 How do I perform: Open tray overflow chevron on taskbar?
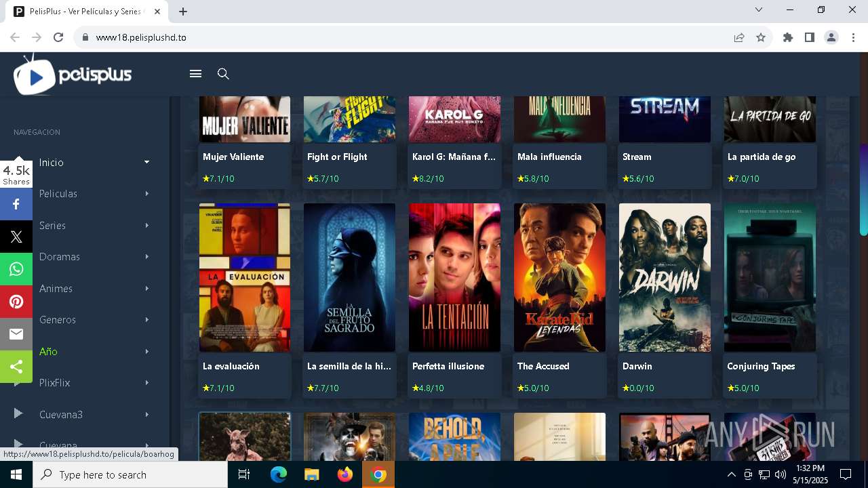click(x=731, y=474)
